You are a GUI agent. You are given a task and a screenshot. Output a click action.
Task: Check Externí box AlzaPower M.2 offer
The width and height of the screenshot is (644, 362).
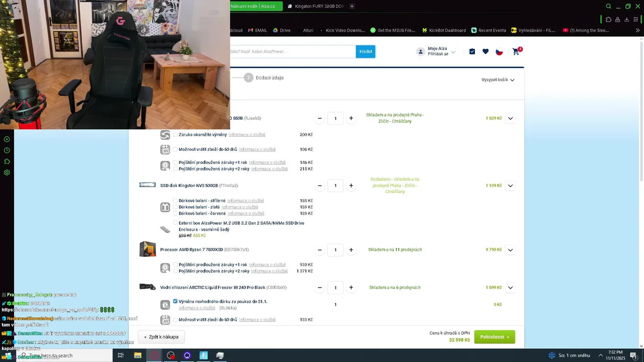pos(175,223)
